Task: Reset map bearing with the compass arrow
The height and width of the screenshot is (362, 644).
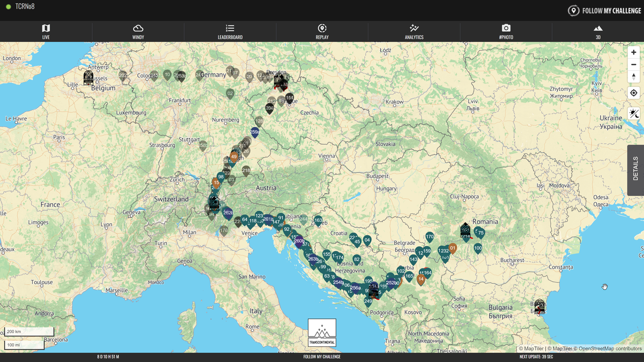Action: tap(633, 76)
